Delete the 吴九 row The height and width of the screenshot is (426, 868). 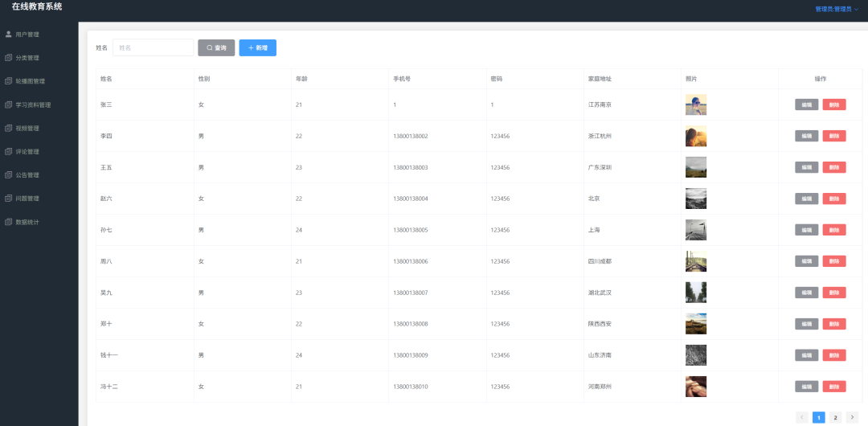pyautogui.click(x=834, y=293)
